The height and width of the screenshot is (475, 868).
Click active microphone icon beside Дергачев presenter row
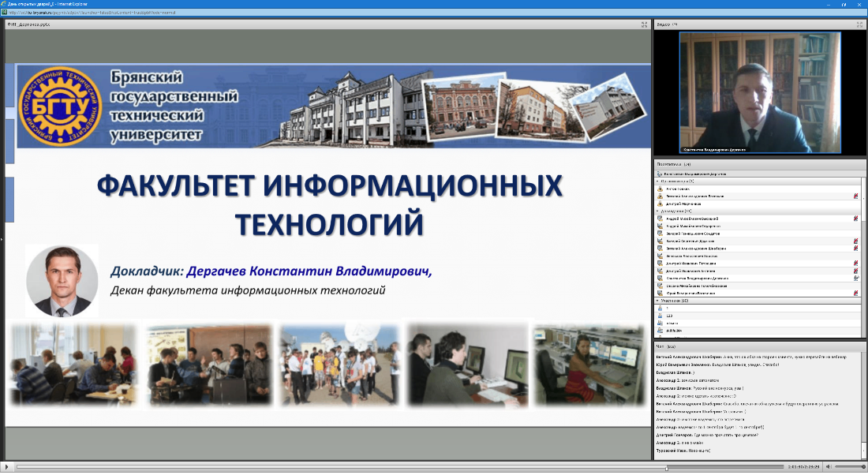tap(856, 279)
